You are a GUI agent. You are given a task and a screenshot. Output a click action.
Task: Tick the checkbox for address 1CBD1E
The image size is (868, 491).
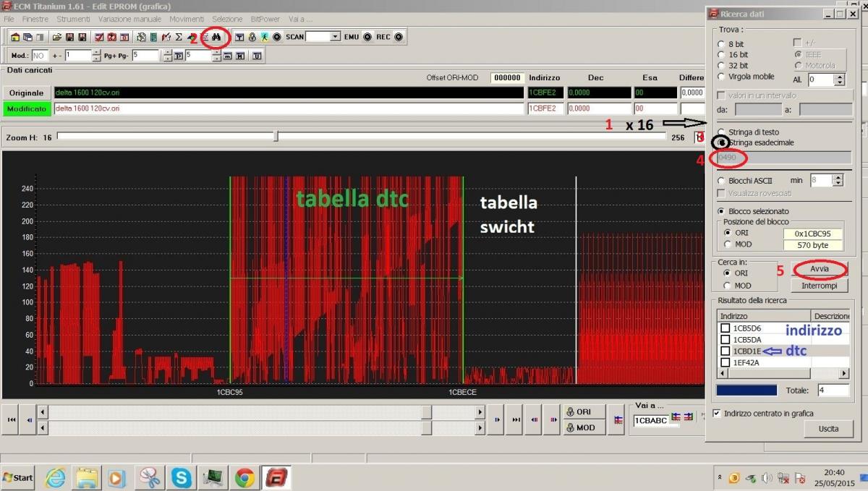pos(726,351)
